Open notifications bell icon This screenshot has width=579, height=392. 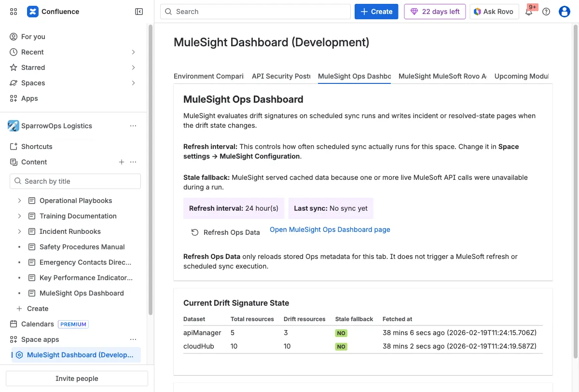[x=529, y=12]
